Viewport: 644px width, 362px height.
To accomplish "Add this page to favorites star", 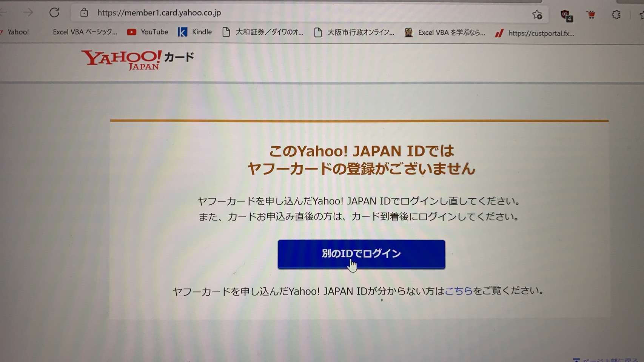I will pos(537,14).
